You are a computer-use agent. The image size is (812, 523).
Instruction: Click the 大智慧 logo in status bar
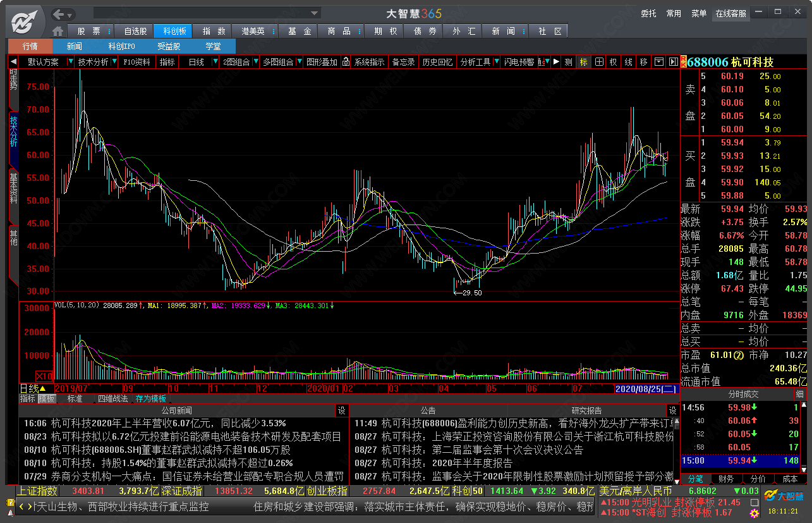(783, 495)
